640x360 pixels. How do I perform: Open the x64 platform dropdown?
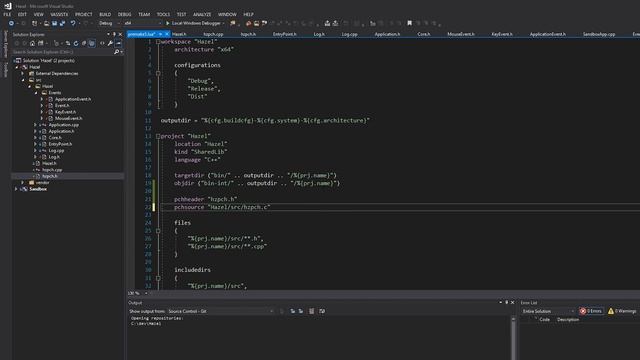tap(142, 23)
